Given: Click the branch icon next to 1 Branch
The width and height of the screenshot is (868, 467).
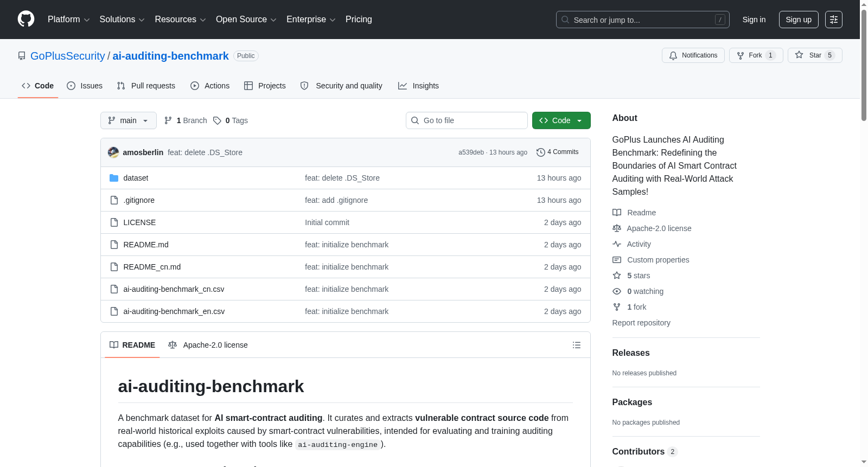Looking at the screenshot, I should pos(168,120).
